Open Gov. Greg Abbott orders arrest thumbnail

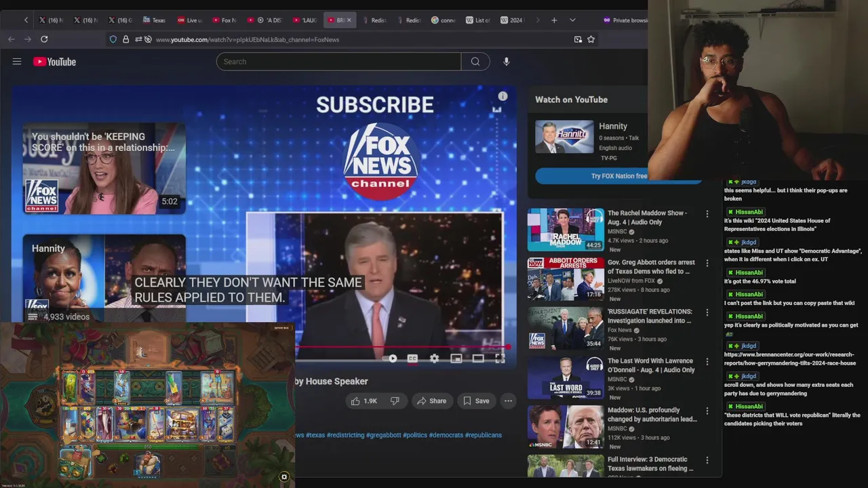pos(566,279)
